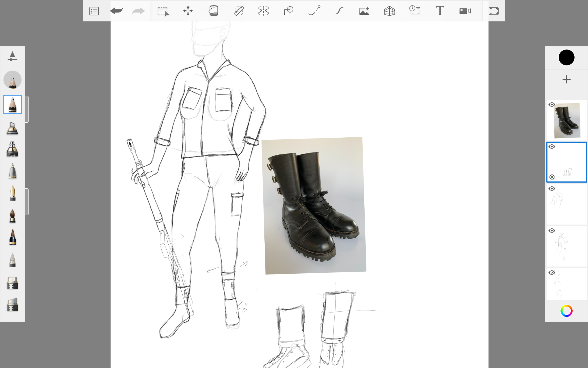
Task: Open the main menu list icon
Action: tap(94, 11)
